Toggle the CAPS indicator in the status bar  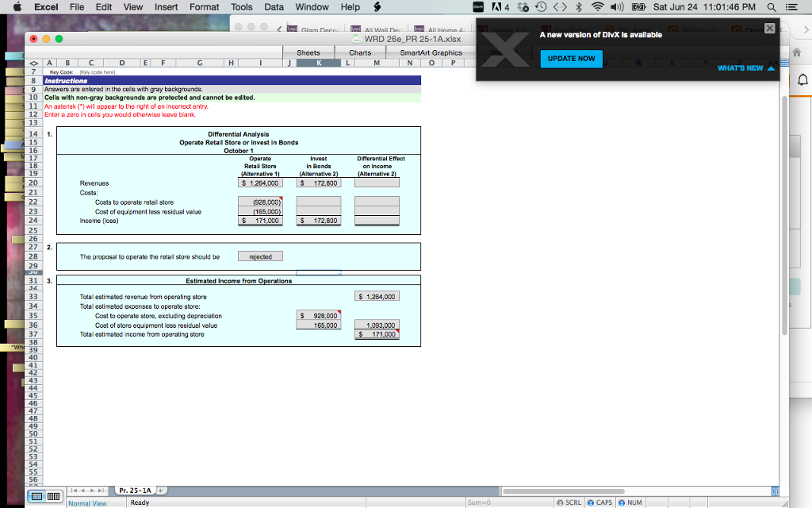(599, 502)
